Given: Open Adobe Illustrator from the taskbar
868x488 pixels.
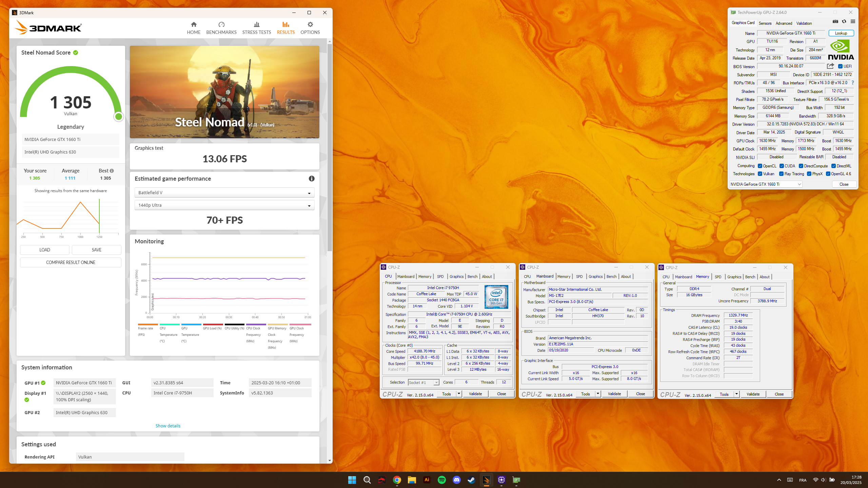Looking at the screenshot, I should click(427, 480).
